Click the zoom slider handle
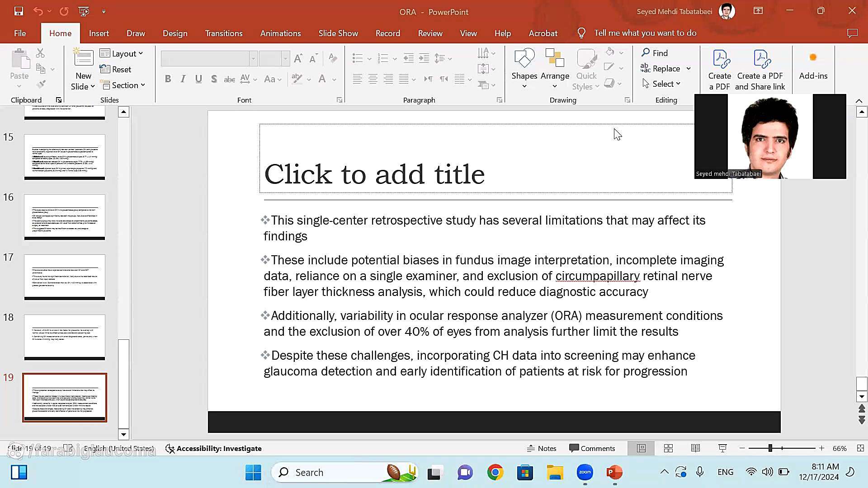 (x=770, y=448)
